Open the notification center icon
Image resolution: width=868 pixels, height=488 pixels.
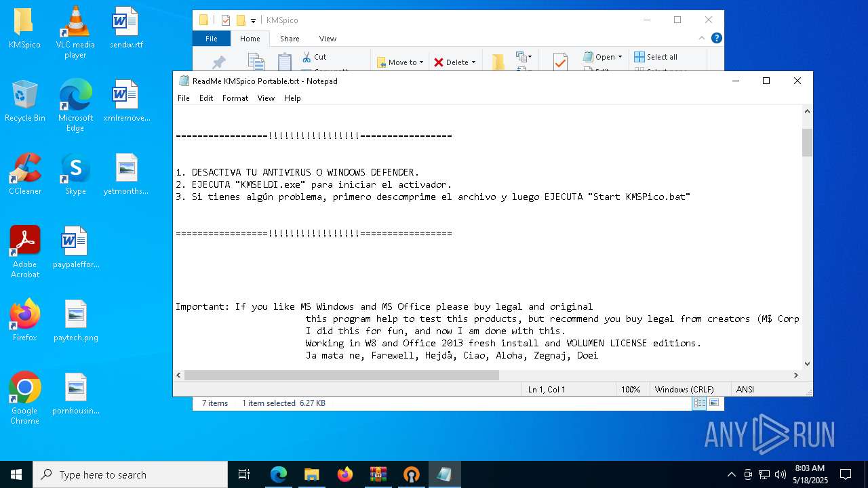(846, 474)
